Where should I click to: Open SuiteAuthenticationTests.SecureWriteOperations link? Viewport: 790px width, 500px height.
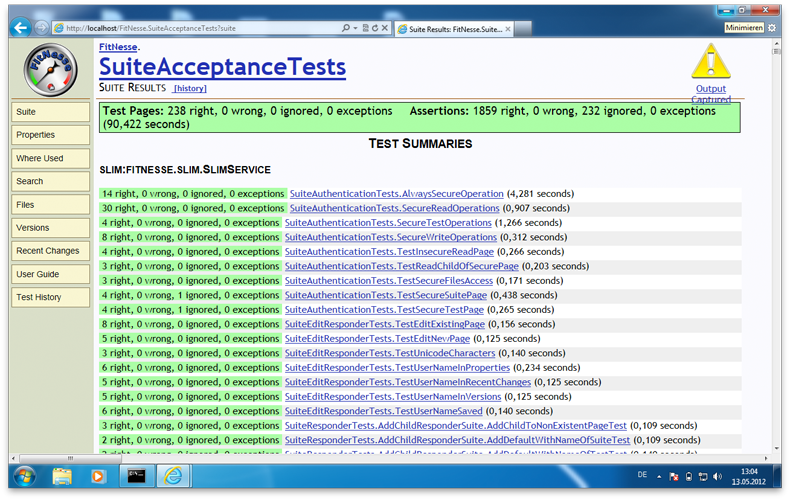point(390,237)
